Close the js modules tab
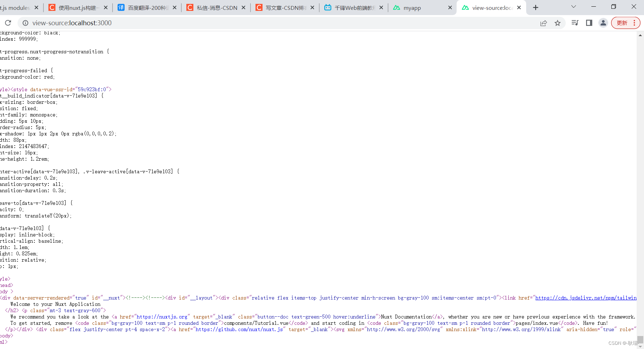This screenshot has height=349, width=644. pos(36,8)
